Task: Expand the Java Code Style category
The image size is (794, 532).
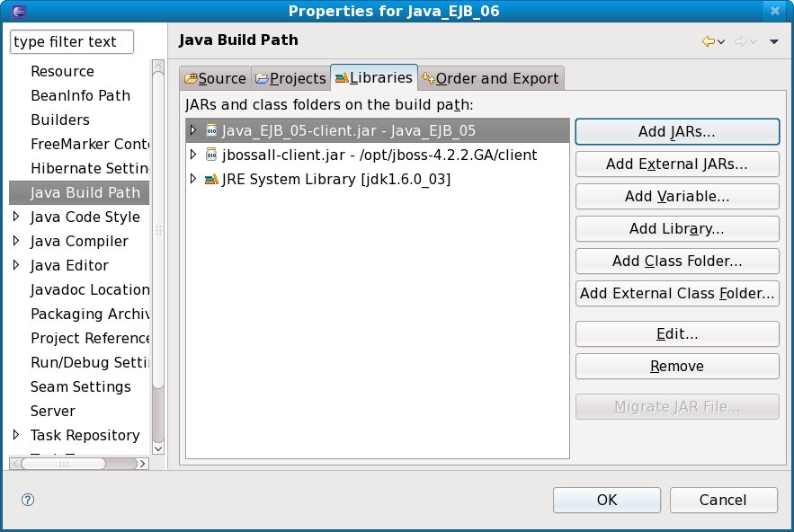Action: tap(16, 217)
